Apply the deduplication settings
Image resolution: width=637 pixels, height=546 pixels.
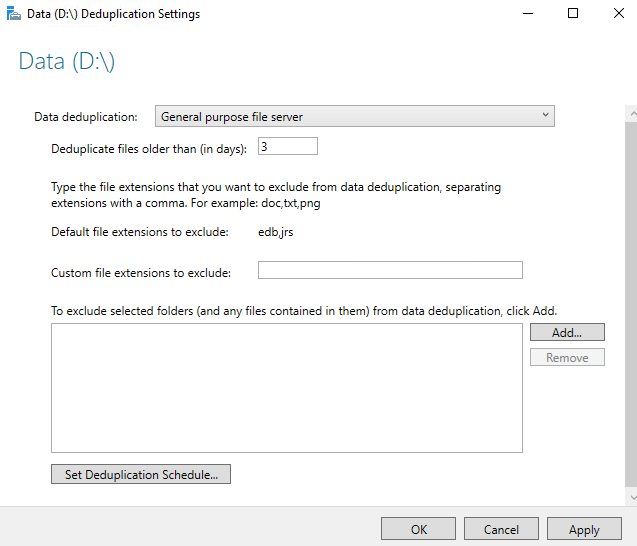584,529
